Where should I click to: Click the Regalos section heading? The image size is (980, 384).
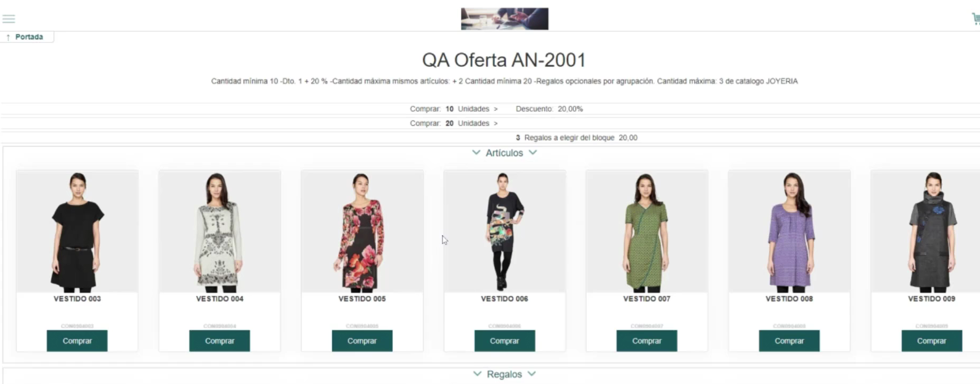[x=504, y=374]
